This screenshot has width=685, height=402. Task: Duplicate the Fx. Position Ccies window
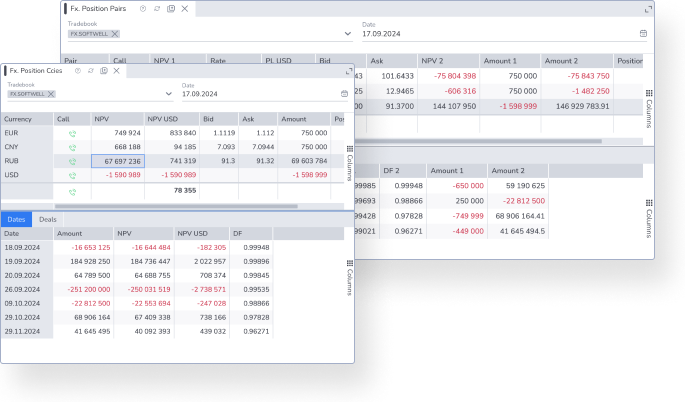(x=103, y=71)
